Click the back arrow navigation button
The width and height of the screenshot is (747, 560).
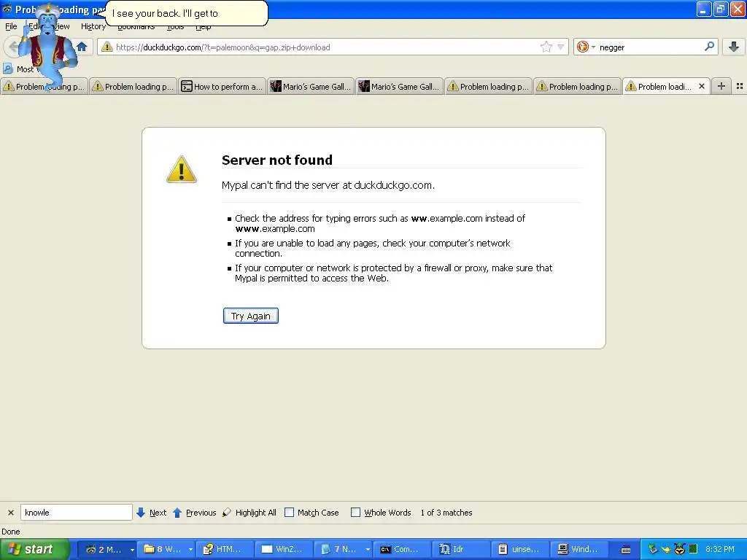[13, 47]
